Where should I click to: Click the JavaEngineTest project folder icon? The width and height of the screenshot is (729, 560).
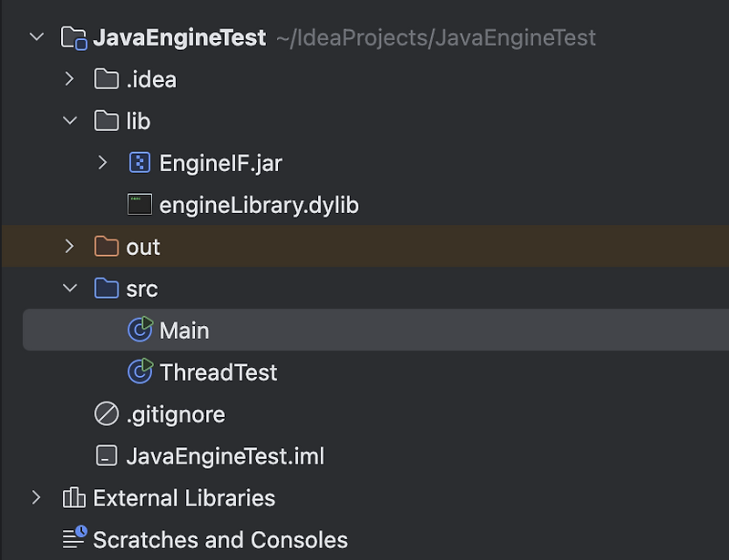tap(71, 36)
